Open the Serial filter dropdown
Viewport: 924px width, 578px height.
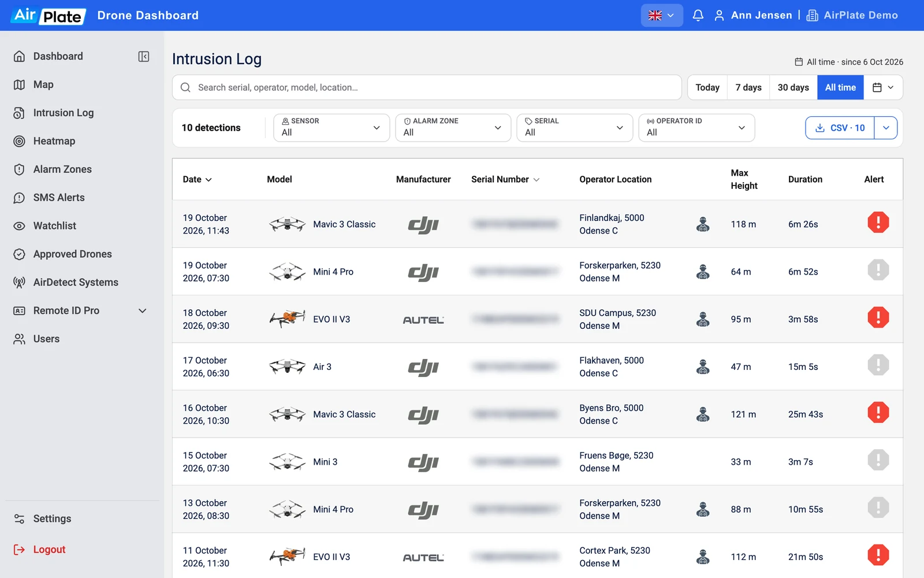click(x=575, y=128)
